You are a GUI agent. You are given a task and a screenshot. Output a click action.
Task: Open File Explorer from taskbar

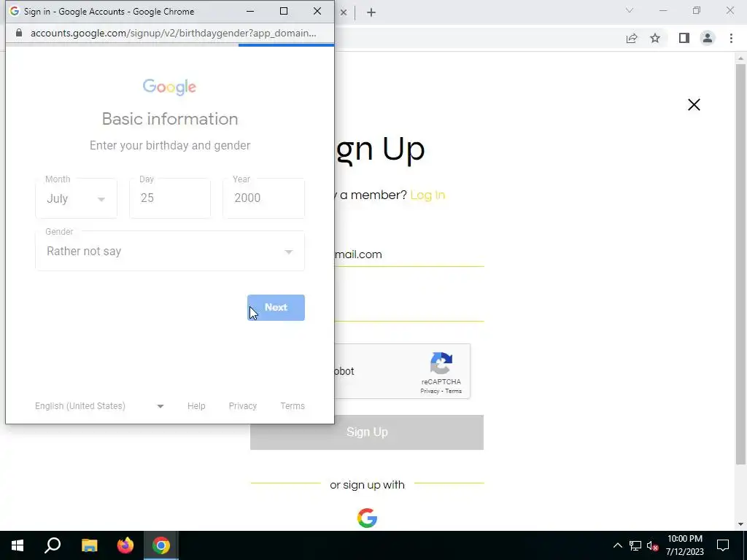pyautogui.click(x=89, y=545)
